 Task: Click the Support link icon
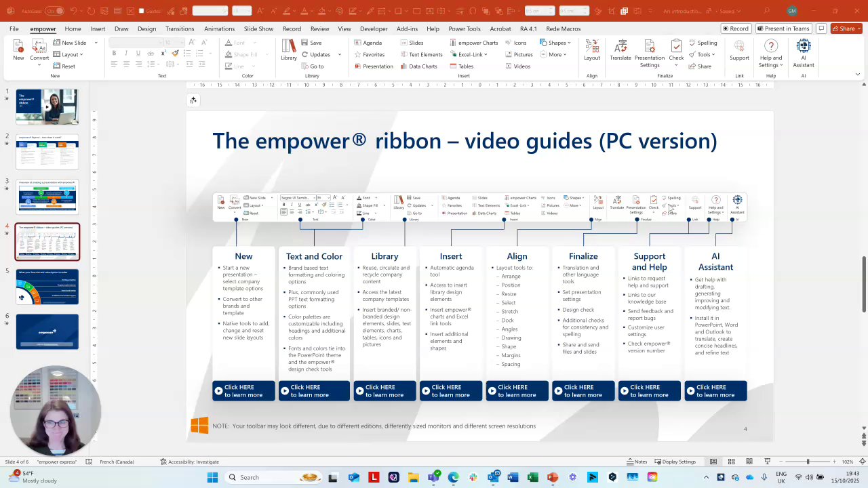point(739,49)
